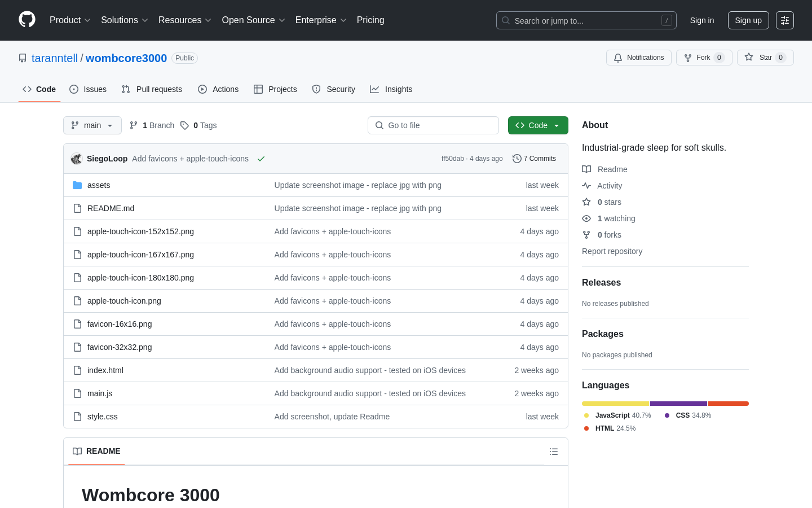Click the file icon beside README.md
The image size is (812, 508).
pyautogui.click(x=77, y=208)
